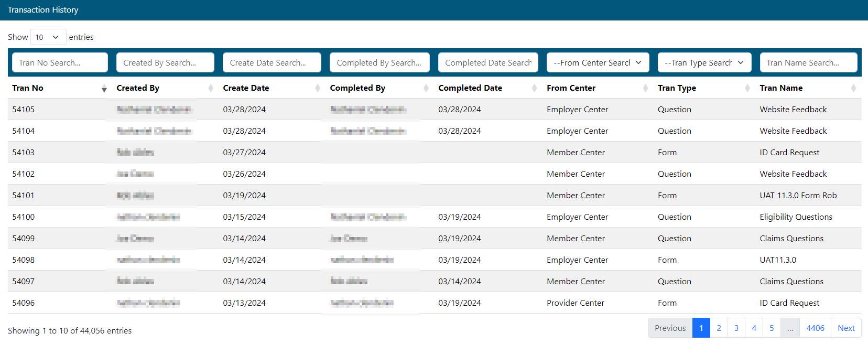
Task: Click the Next pagination button
Action: tap(846, 328)
